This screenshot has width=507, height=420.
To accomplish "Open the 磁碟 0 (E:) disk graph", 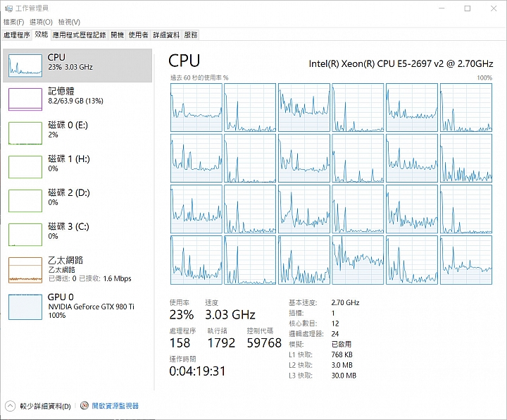I will 25,132.
